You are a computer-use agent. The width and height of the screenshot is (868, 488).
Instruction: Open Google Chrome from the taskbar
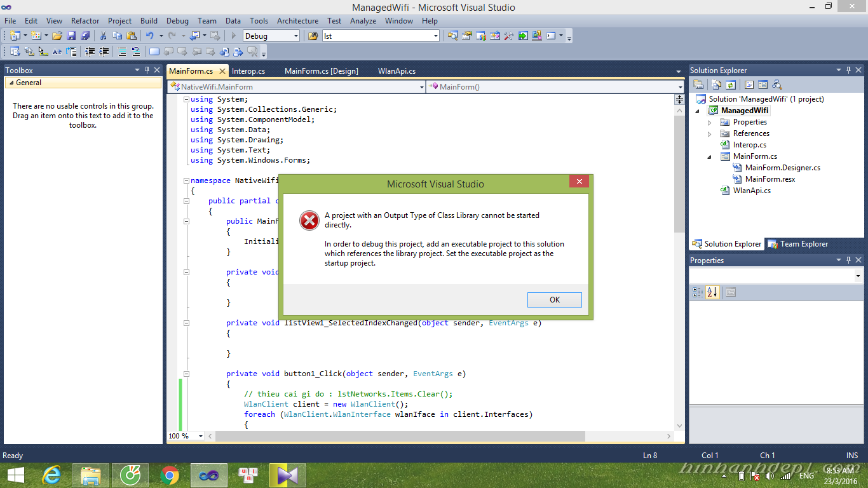click(169, 475)
